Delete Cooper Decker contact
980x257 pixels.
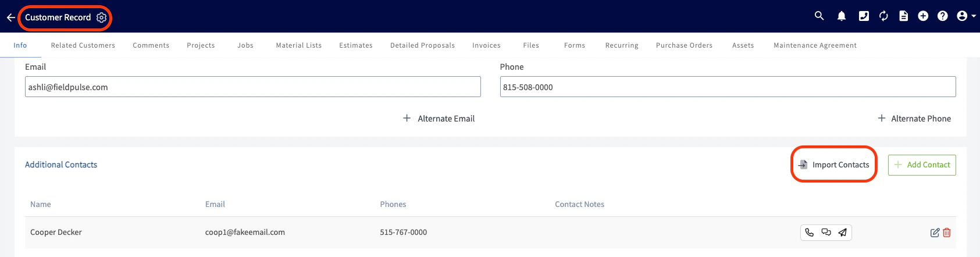pyautogui.click(x=947, y=233)
